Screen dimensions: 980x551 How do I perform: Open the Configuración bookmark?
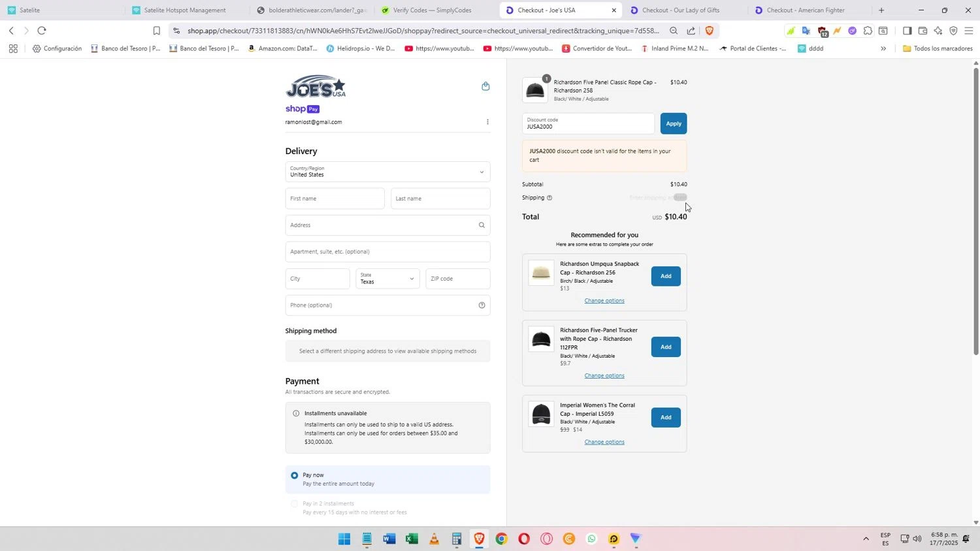(57, 48)
